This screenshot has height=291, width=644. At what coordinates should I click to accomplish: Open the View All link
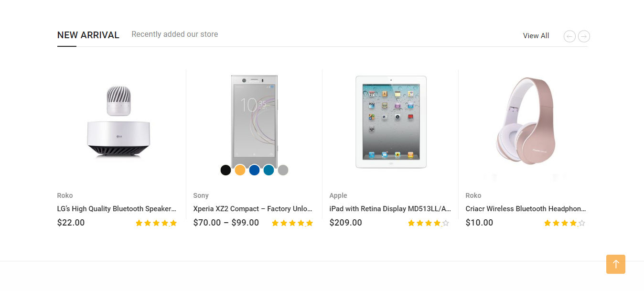[536, 36]
